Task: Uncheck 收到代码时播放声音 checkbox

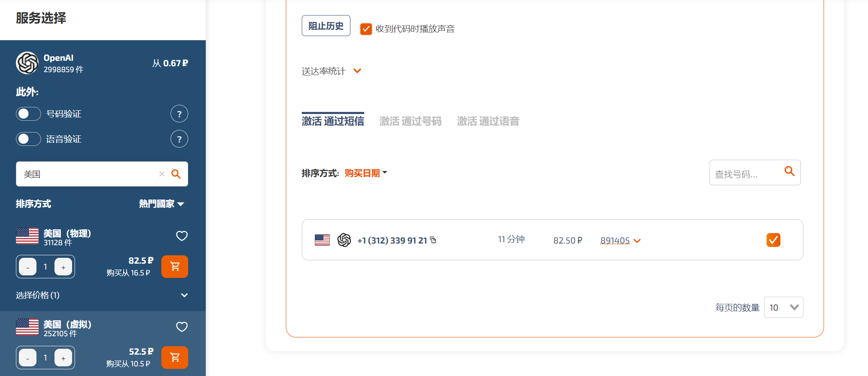Action: [x=366, y=29]
